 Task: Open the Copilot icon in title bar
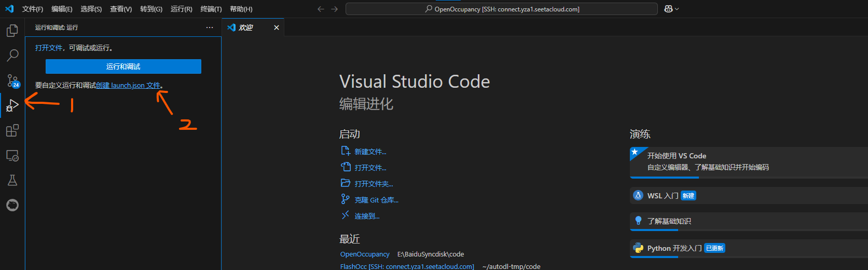click(668, 9)
